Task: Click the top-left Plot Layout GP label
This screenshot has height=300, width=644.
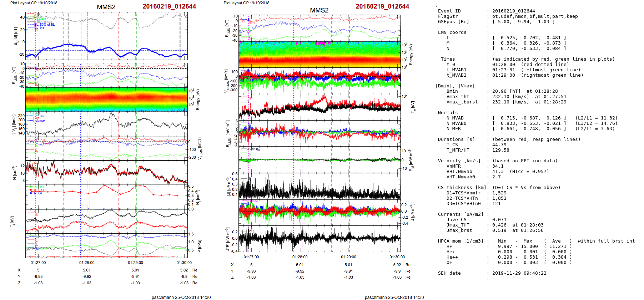Action: click(x=34, y=3)
